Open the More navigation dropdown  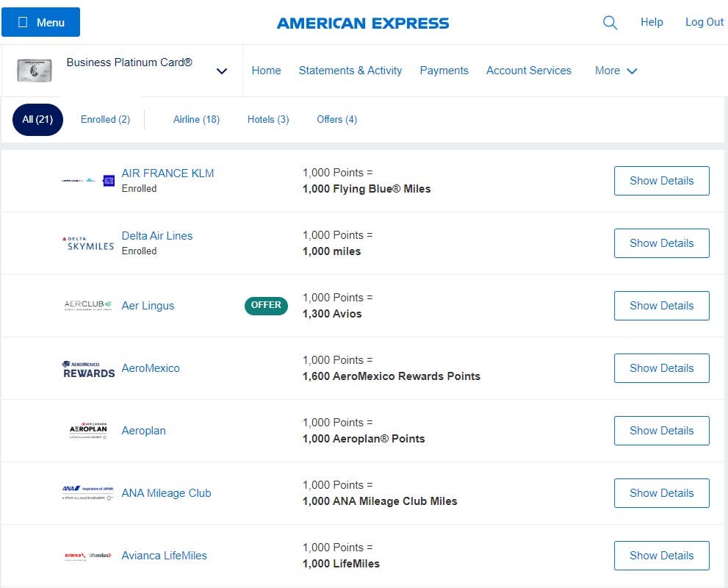(616, 71)
